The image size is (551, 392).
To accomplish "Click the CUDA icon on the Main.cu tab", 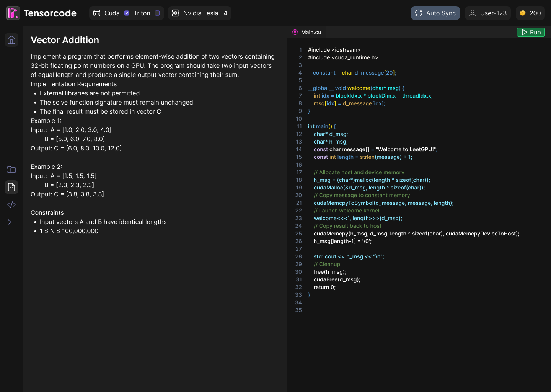I will [x=295, y=32].
